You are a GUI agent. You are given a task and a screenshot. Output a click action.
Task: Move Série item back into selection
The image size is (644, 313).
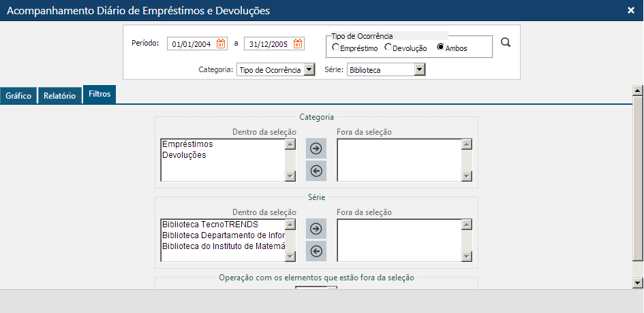pos(316,251)
